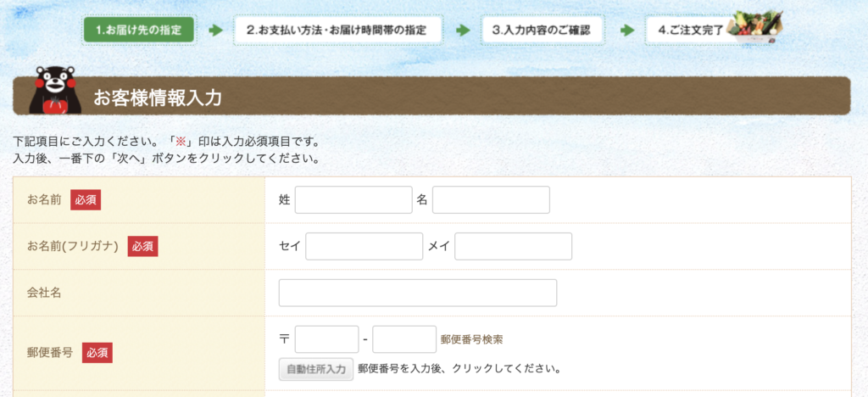Image resolution: width=868 pixels, height=397 pixels.
Task: Focus the 名 first name field
Action: [491, 200]
